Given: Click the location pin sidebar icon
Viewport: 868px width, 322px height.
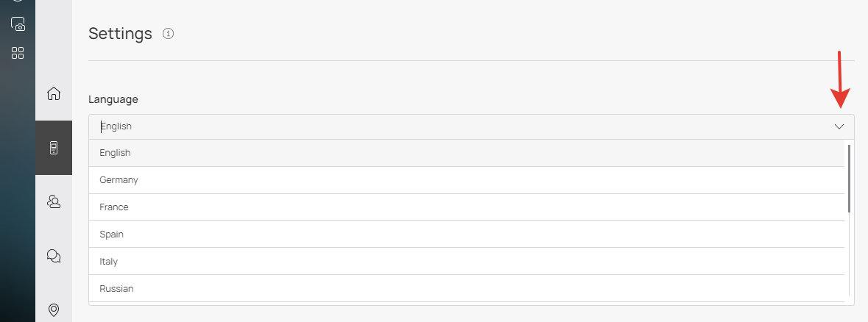Looking at the screenshot, I should pos(53,310).
